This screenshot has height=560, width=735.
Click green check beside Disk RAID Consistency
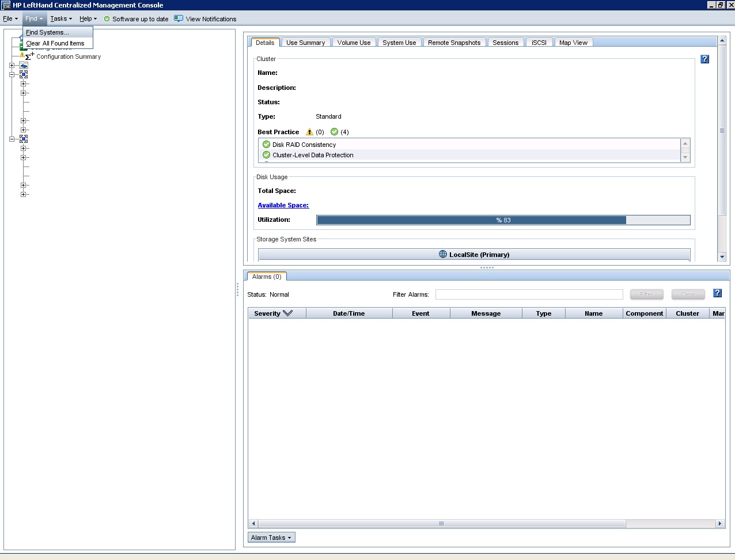[x=266, y=145]
